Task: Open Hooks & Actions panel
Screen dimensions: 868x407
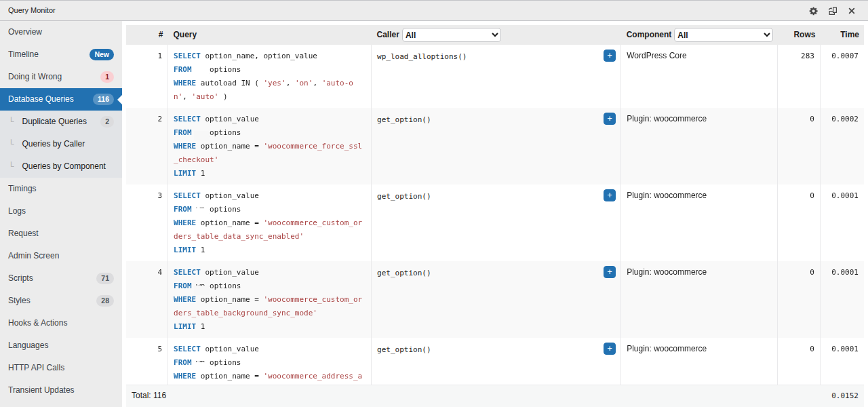Action: tap(61, 323)
